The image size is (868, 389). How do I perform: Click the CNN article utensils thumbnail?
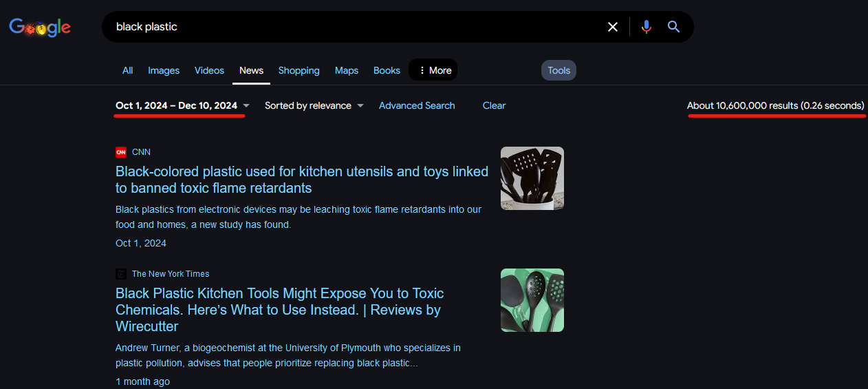(532, 178)
